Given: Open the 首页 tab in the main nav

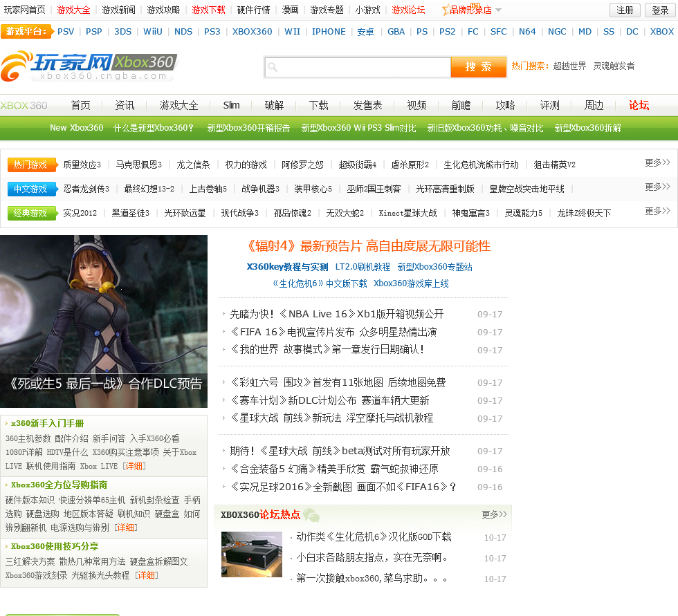Looking at the screenshot, I should 80,105.
